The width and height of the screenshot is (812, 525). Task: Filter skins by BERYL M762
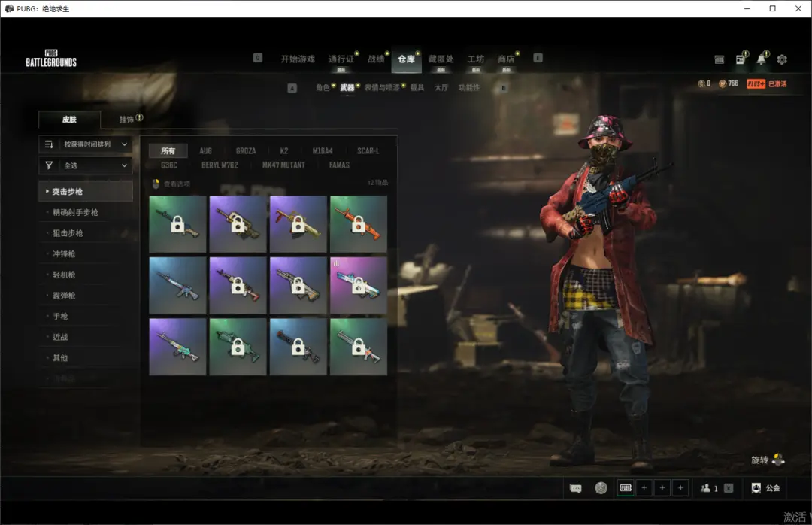pyautogui.click(x=221, y=165)
